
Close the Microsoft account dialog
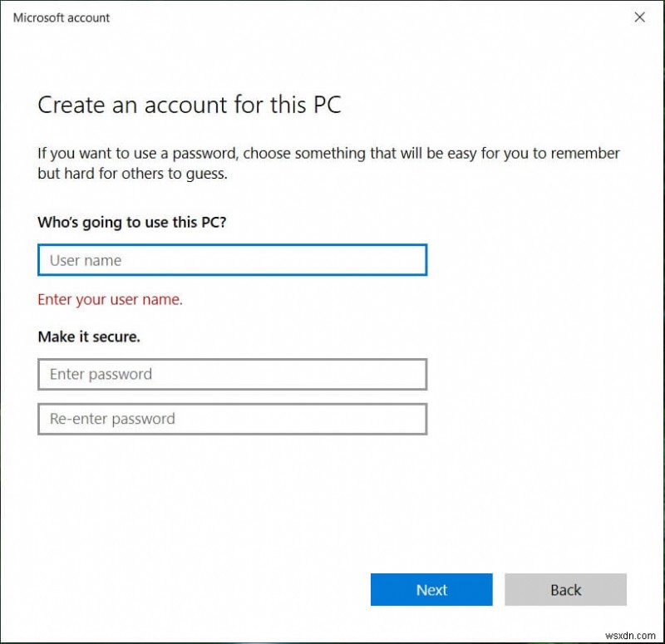coord(640,17)
